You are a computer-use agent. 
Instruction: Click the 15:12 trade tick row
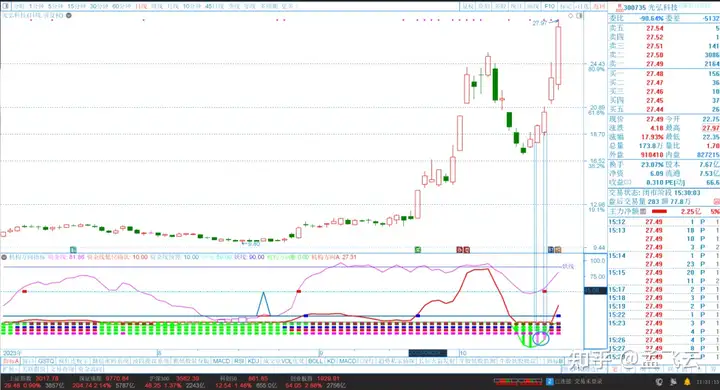[x=664, y=222]
